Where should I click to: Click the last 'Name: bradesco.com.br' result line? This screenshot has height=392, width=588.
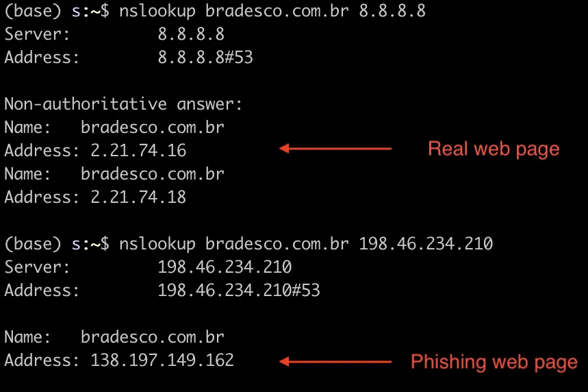coord(114,336)
